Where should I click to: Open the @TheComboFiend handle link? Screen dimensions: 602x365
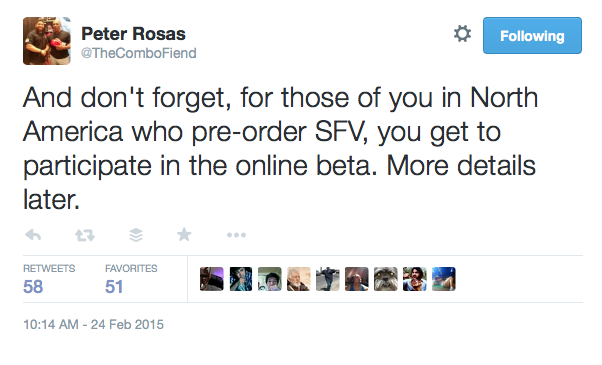point(139,53)
